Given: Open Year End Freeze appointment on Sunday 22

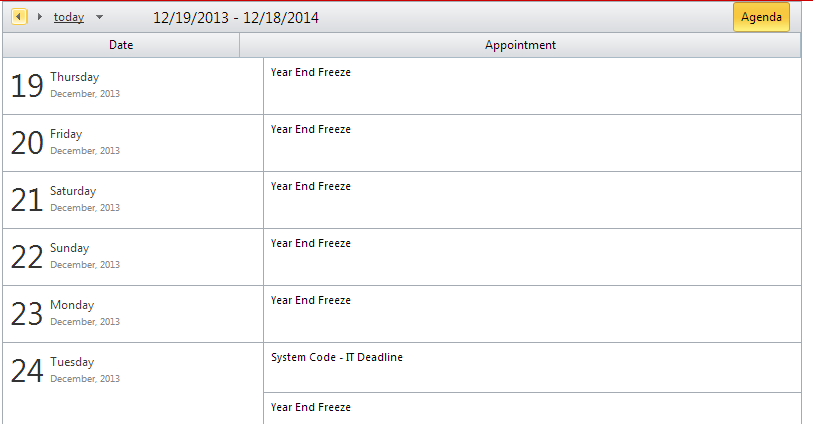Looking at the screenshot, I should point(311,244).
